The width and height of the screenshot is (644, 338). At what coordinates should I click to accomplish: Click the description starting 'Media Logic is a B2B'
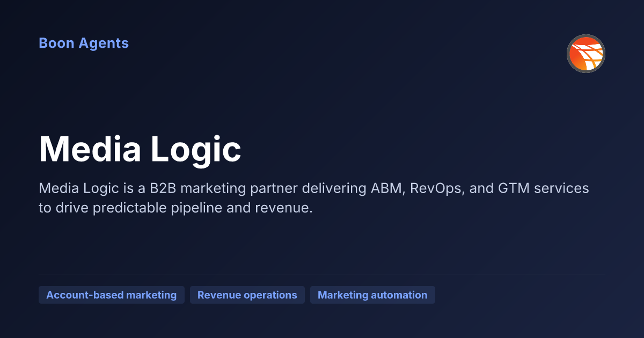pyautogui.click(x=314, y=198)
